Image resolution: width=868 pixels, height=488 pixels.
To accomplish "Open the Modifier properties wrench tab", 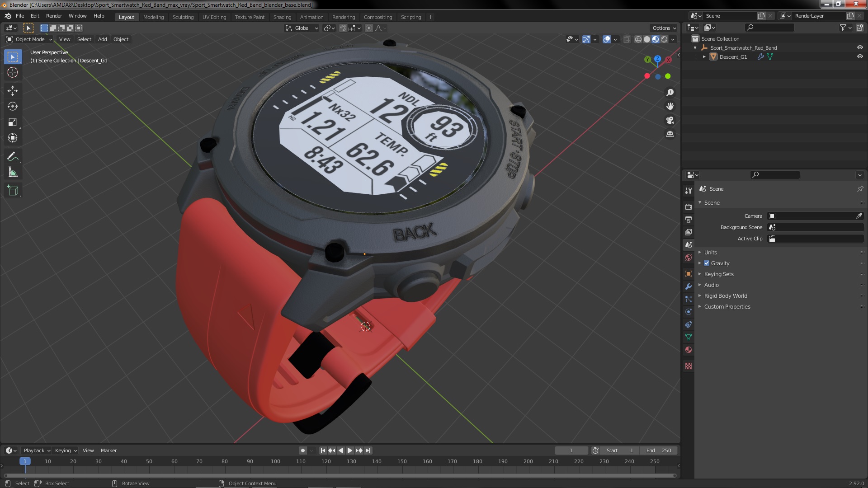I will (689, 286).
